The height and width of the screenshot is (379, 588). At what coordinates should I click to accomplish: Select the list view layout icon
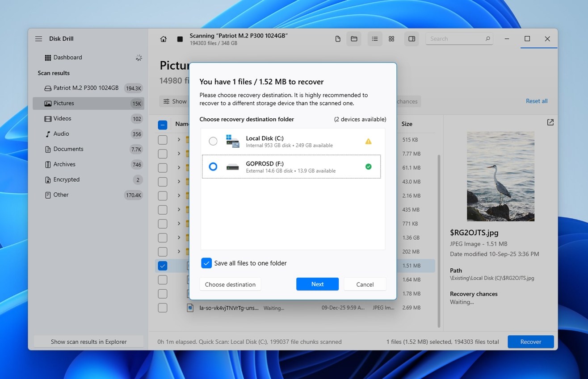(375, 39)
